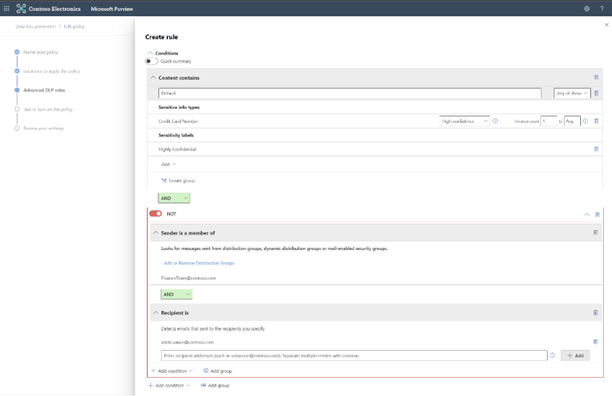Go to Name your policy step
The width and height of the screenshot is (612, 396).
pyautogui.click(x=41, y=52)
